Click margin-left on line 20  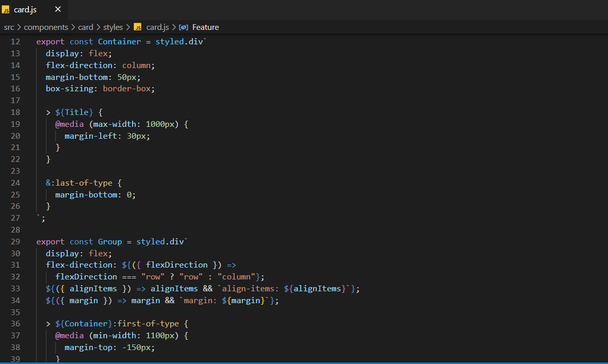(x=91, y=136)
